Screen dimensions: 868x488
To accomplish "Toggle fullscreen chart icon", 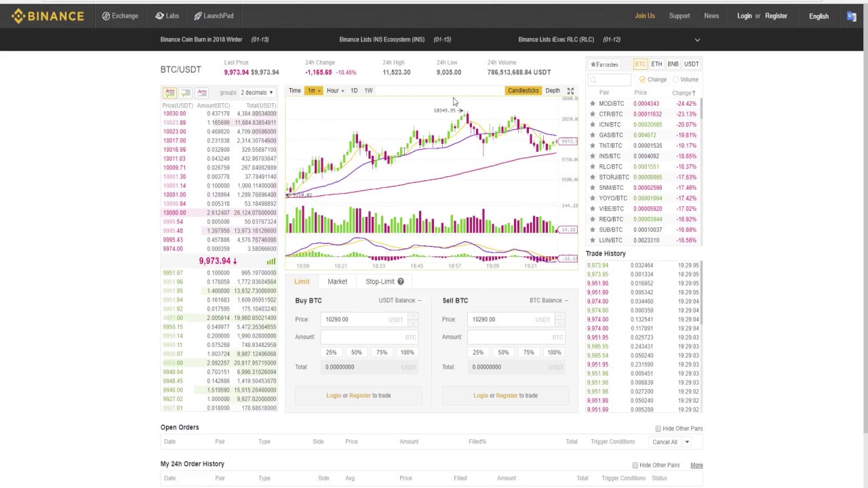I will point(570,91).
